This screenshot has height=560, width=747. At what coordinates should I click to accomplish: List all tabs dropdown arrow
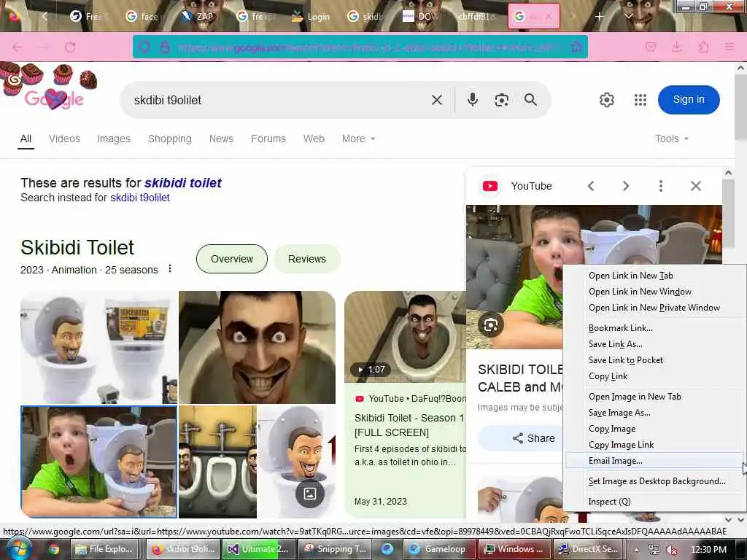tap(628, 17)
